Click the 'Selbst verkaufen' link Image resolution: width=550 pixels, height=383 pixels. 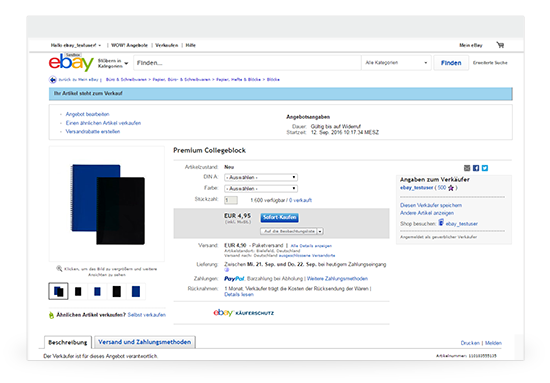click(x=147, y=315)
